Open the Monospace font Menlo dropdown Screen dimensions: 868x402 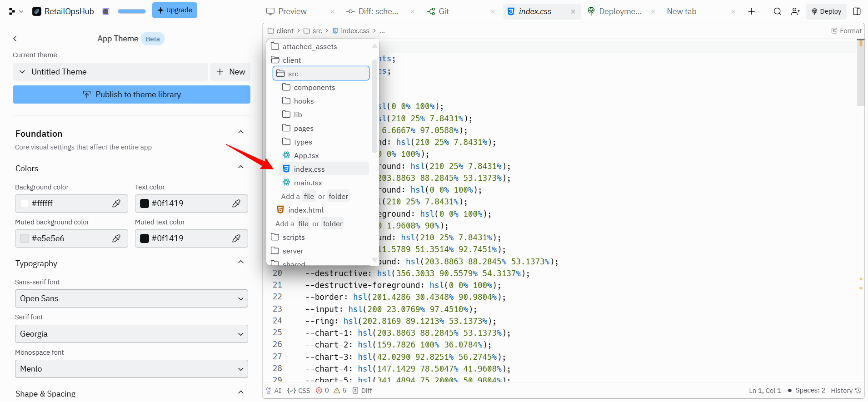pos(131,369)
